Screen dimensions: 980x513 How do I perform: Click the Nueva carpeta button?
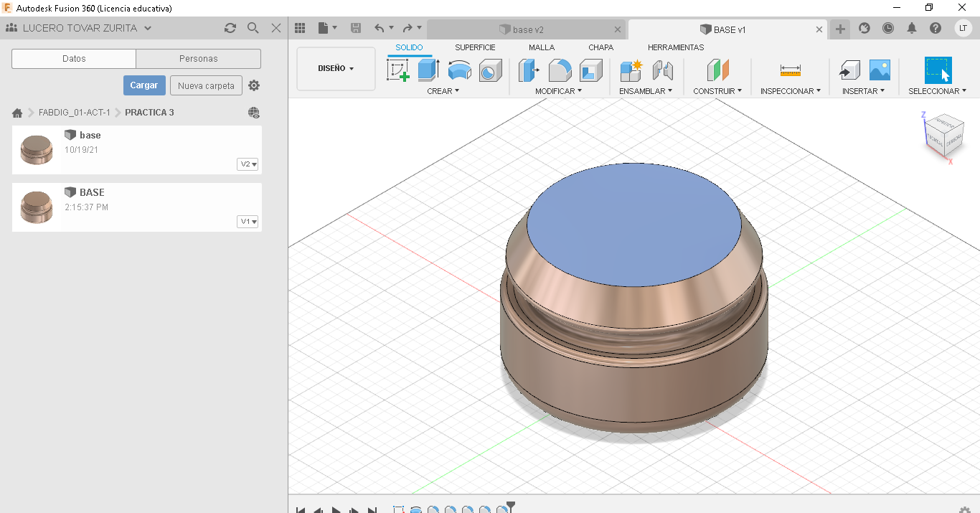click(x=206, y=85)
